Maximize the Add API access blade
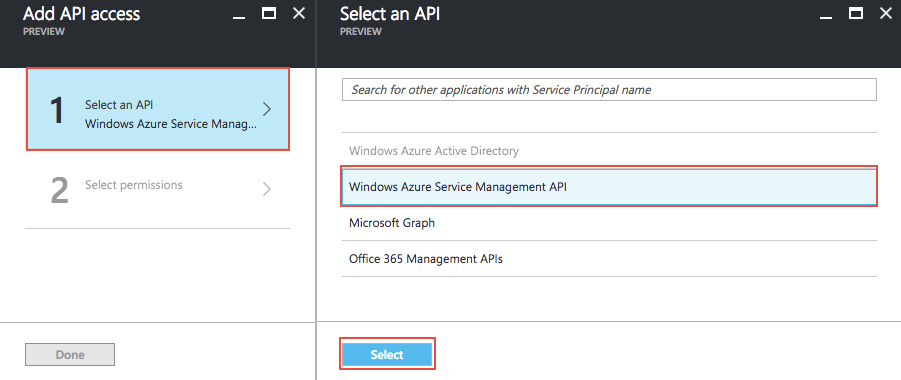901x380 pixels. click(x=269, y=13)
